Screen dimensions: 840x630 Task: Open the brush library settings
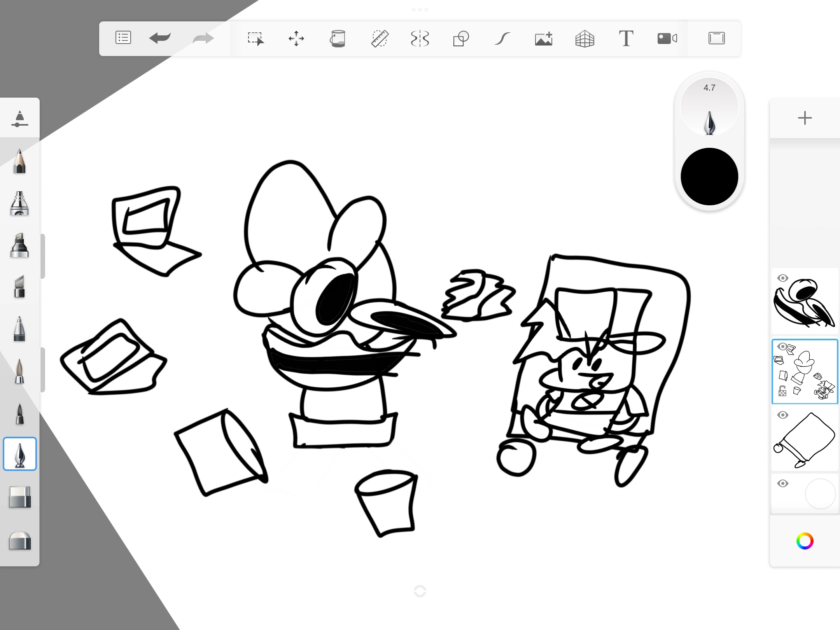19,118
